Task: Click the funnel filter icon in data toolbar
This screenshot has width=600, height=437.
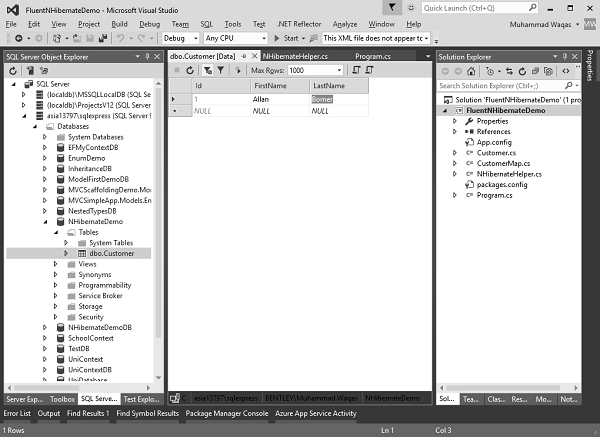Action: pyautogui.click(x=221, y=70)
